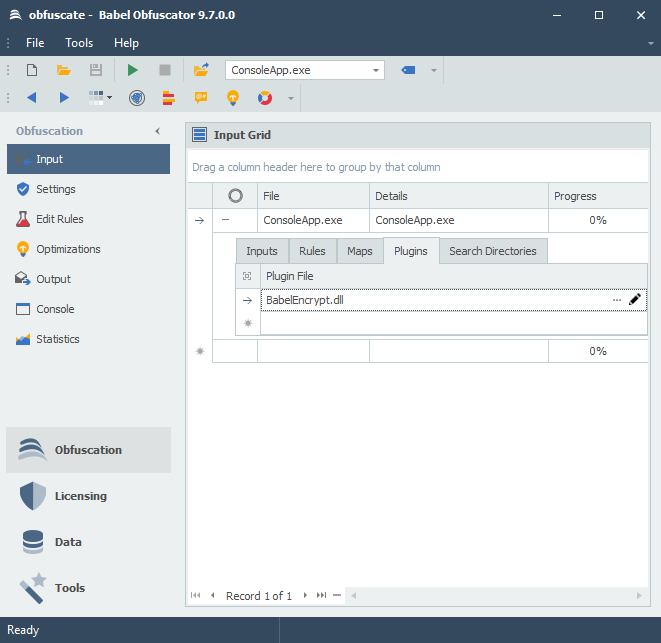
Task: Click the blue tag icon
Action: (x=408, y=70)
